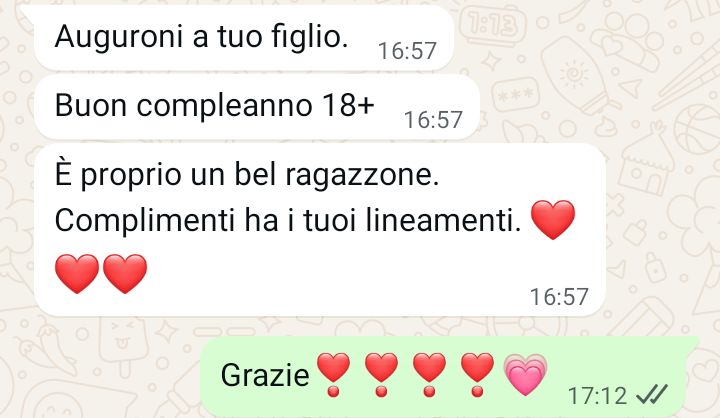The image size is (720, 418).
Task: Click the 17:12 timestamp on sent message
Action: 597,395
